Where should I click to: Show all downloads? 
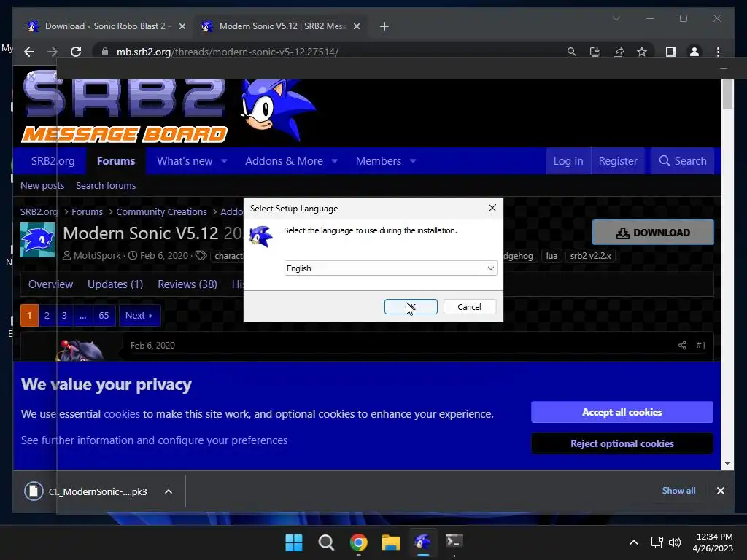pyautogui.click(x=679, y=491)
